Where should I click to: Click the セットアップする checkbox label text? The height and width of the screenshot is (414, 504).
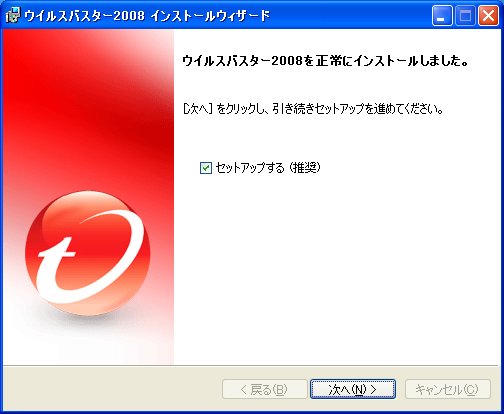coord(250,168)
